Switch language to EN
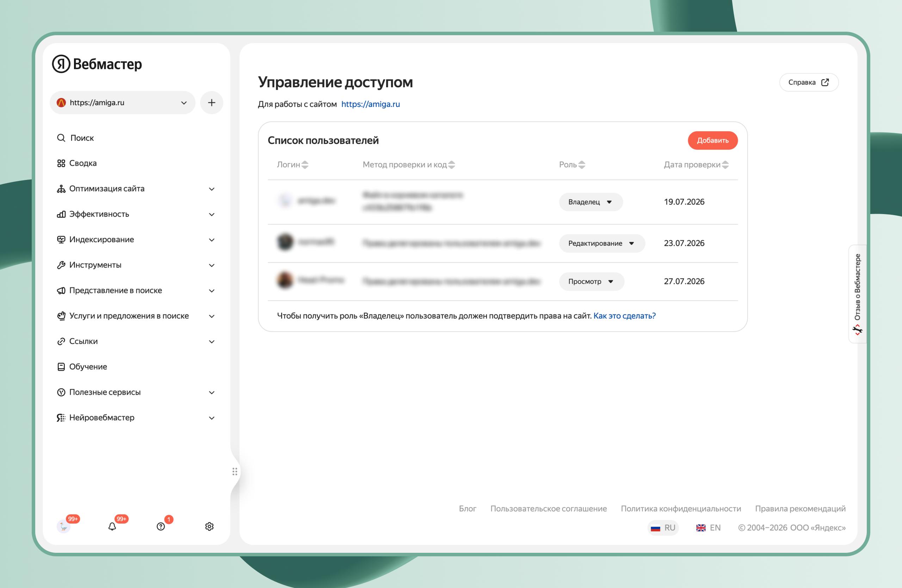This screenshot has width=902, height=588. (708, 528)
